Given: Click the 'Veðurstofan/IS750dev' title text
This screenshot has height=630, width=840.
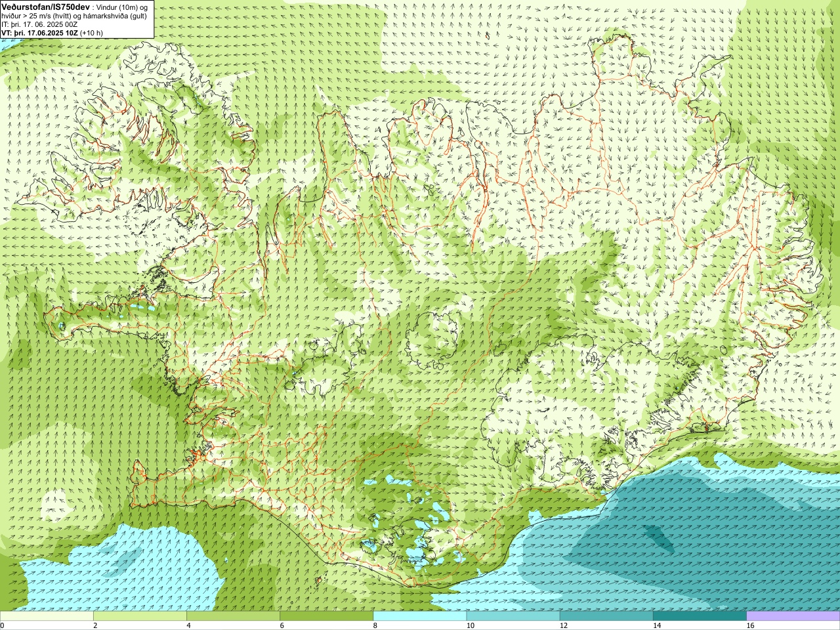Looking at the screenshot, I should 45,6.
